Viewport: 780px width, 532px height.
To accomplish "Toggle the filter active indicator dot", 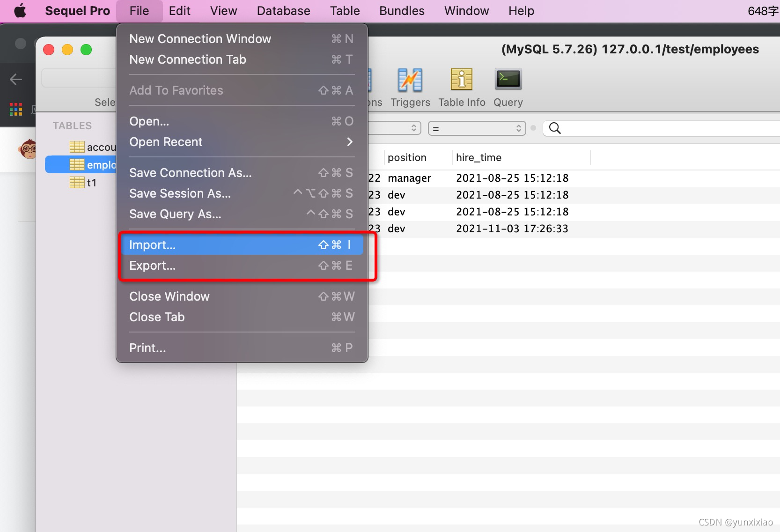I will click(x=533, y=128).
